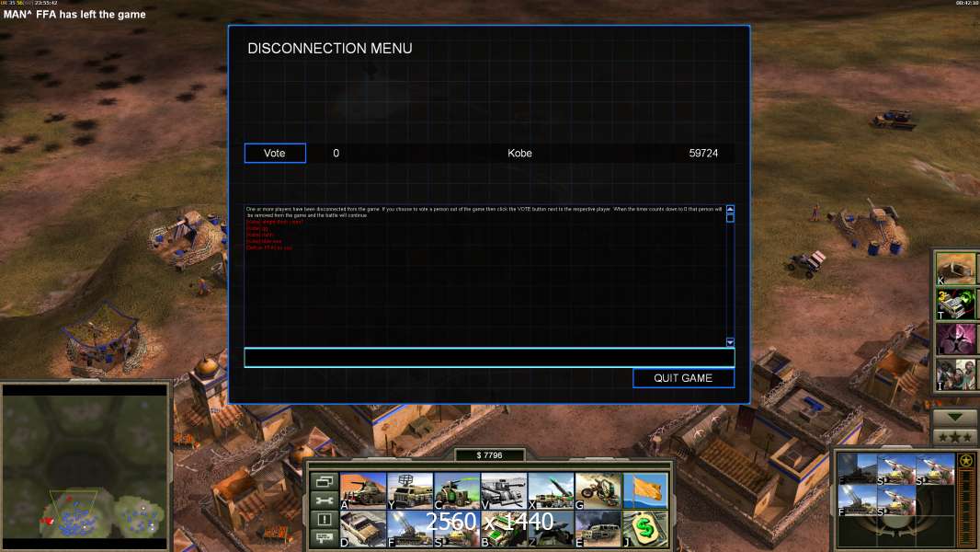Click the overlapping-windows button left of command bar

pyautogui.click(x=325, y=481)
